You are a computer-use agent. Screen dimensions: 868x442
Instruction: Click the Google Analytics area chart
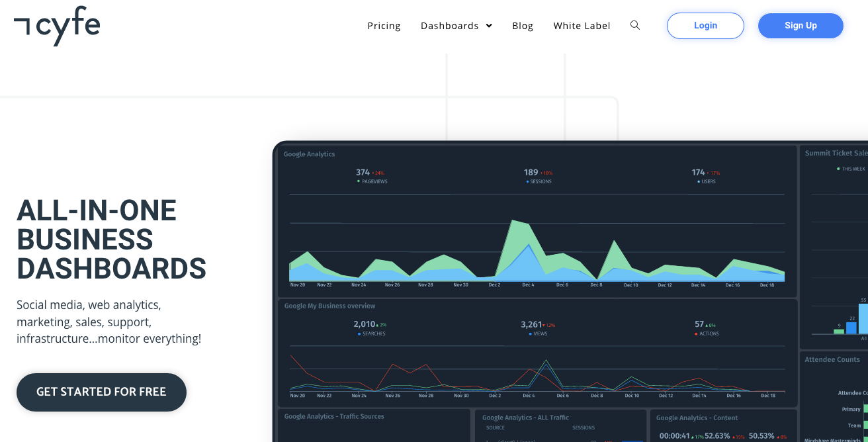[x=537, y=240]
